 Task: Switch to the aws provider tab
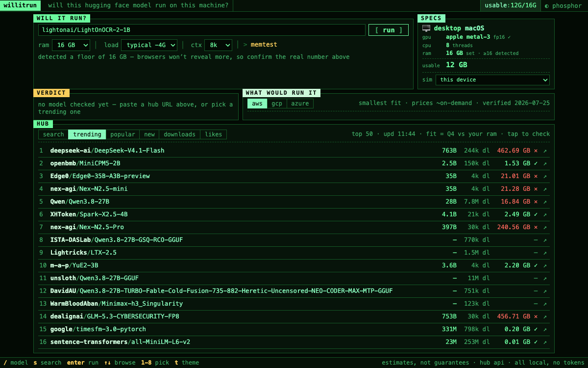(257, 104)
